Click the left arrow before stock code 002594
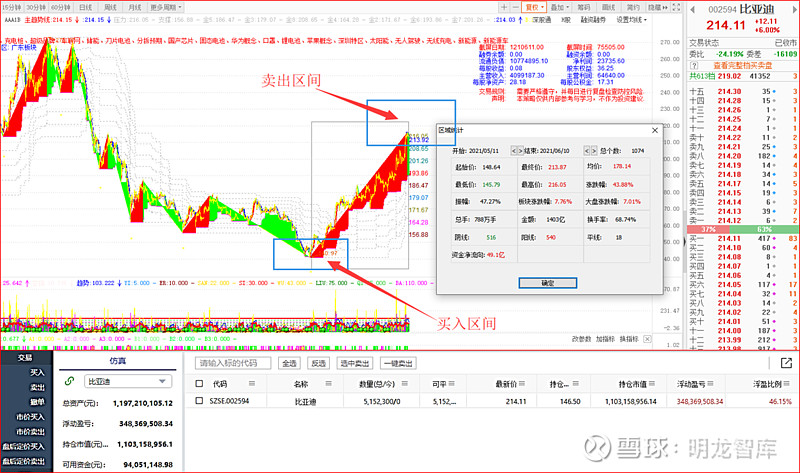Image resolution: width=800 pixels, height=473 pixels. click(693, 9)
